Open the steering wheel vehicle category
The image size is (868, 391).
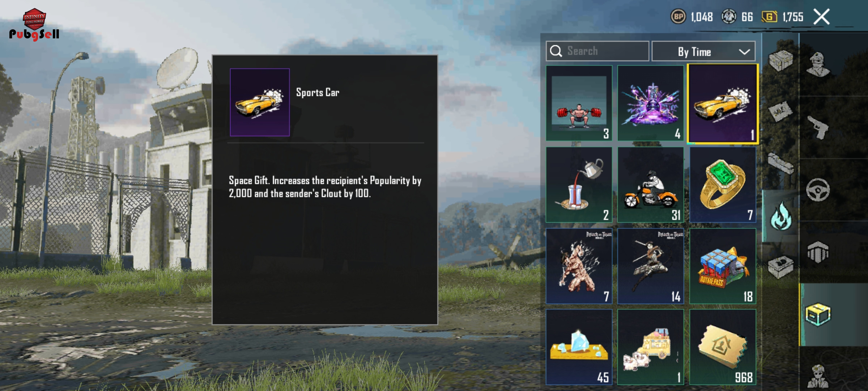click(x=818, y=190)
